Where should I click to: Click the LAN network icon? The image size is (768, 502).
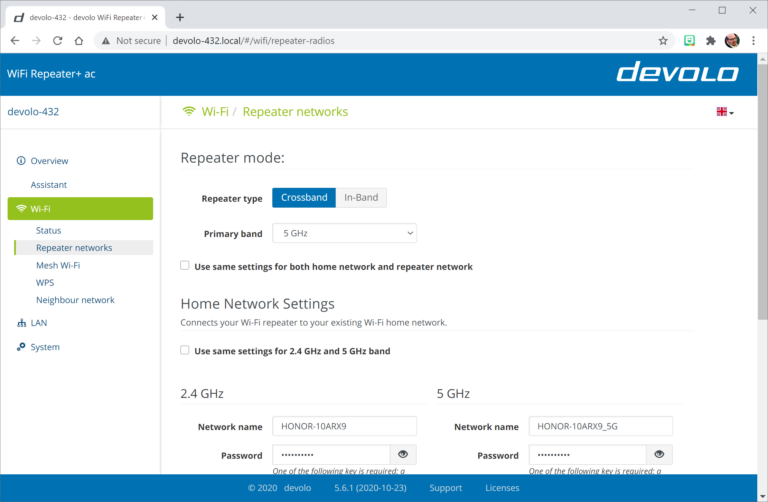(21, 323)
